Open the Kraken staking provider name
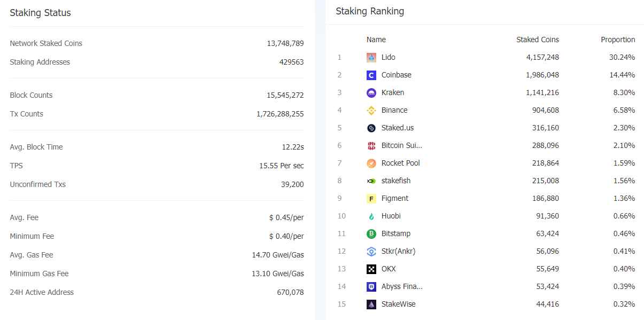644x320 pixels. (x=393, y=92)
